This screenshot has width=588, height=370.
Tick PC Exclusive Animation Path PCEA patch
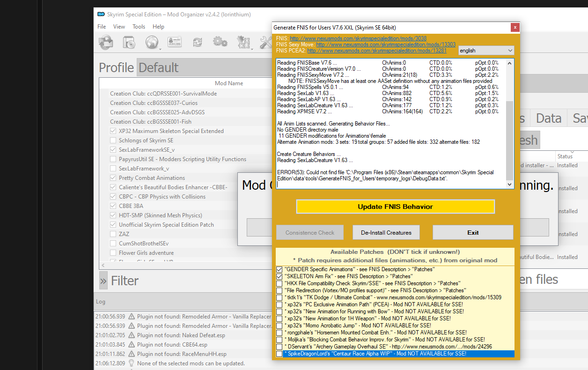pyautogui.click(x=279, y=304)
